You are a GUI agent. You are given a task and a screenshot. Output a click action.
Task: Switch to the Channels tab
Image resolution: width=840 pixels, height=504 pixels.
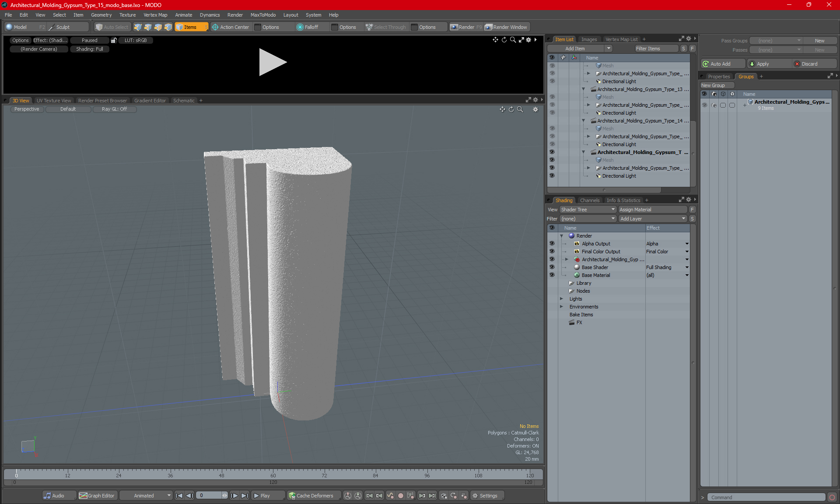[x=590, y=200]
